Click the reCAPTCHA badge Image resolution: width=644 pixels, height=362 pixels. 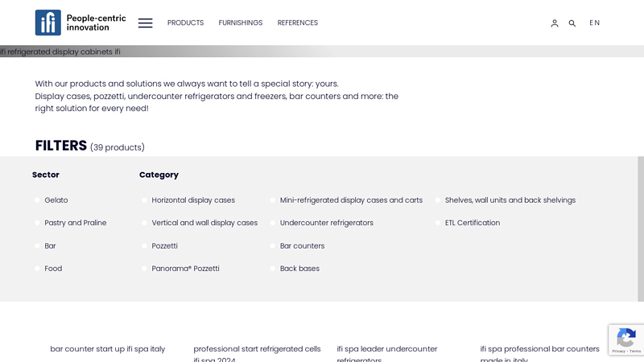[626, 339]
